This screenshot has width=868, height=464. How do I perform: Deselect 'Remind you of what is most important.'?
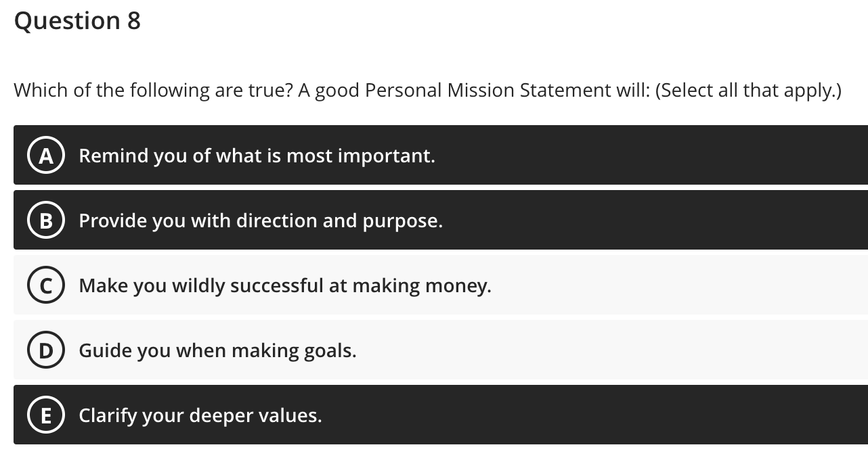coord(257,155)
